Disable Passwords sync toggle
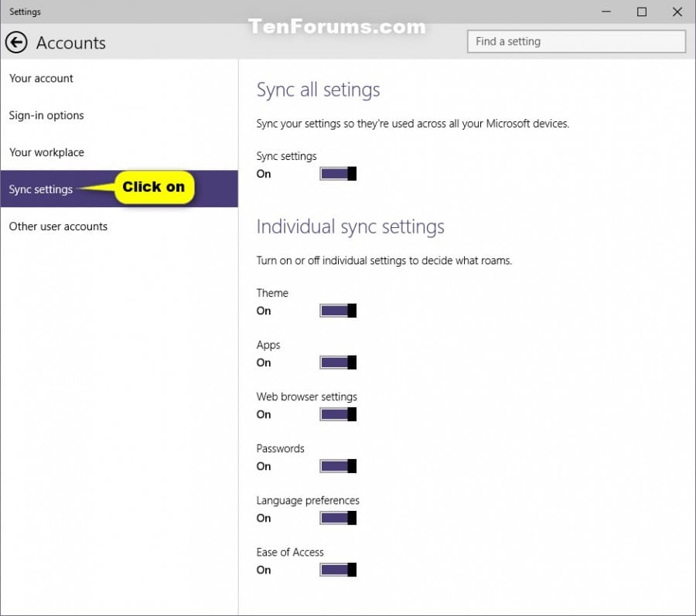 coord(338,466)
